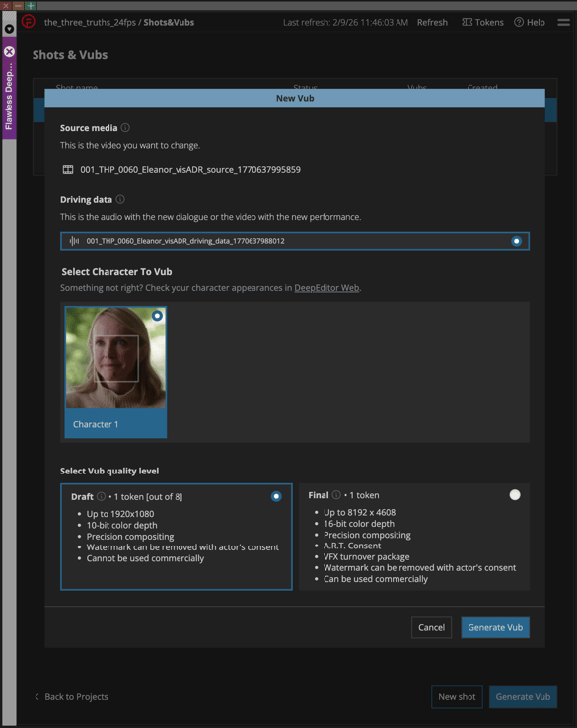
Task: Choose Draft quality radio button
Action: pyautogui.click(x=276, y=496)
